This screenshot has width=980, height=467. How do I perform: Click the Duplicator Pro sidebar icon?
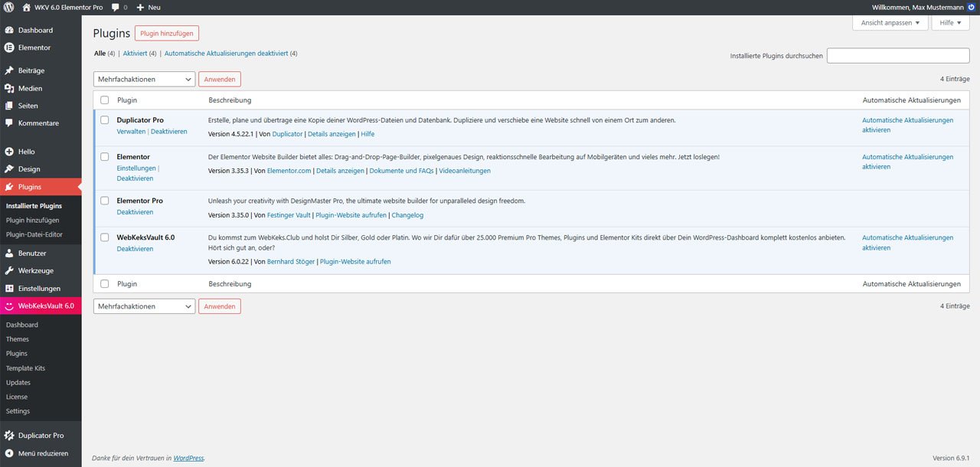(x=9, y=436)
